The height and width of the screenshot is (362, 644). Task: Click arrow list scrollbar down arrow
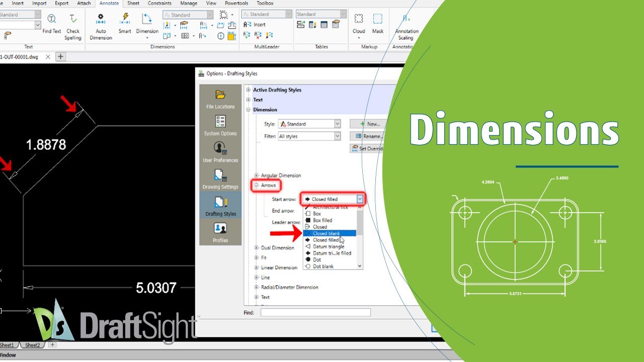(x=359, y=266)
